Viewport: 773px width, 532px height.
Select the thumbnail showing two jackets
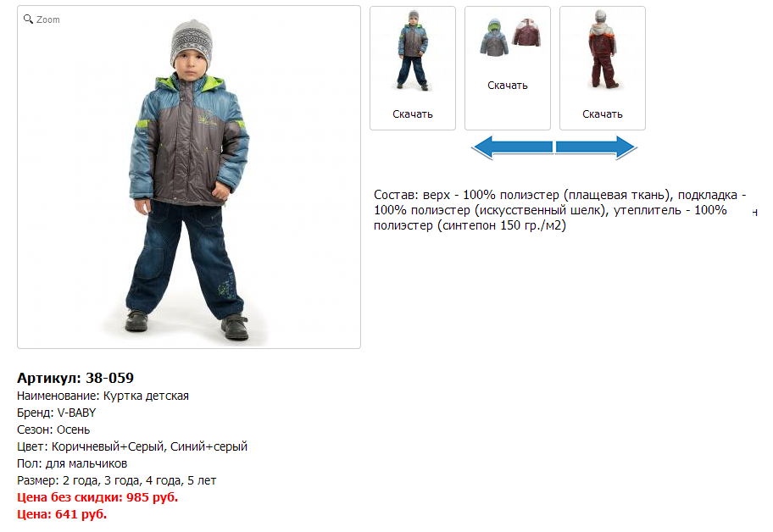coord(507,37)
